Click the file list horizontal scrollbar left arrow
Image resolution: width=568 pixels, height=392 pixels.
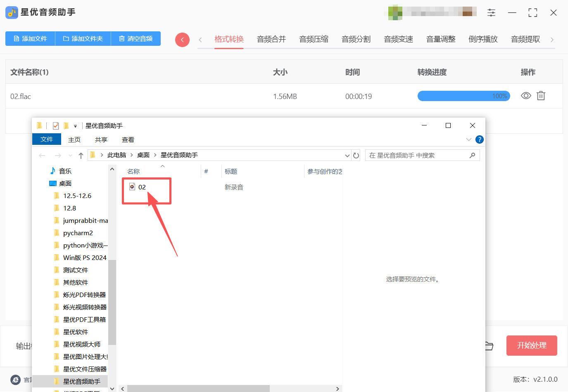[123, 389]
